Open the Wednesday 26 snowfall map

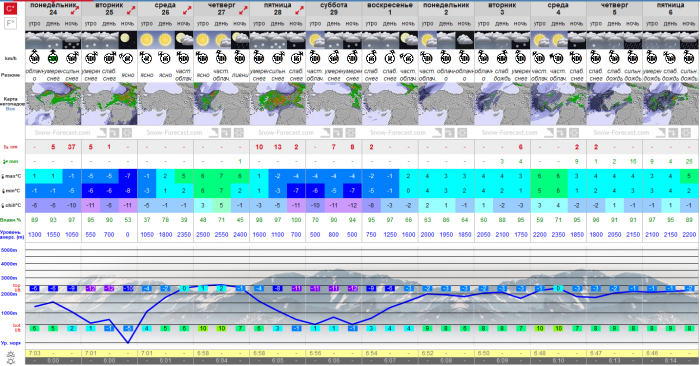click(x=166, y=104)
